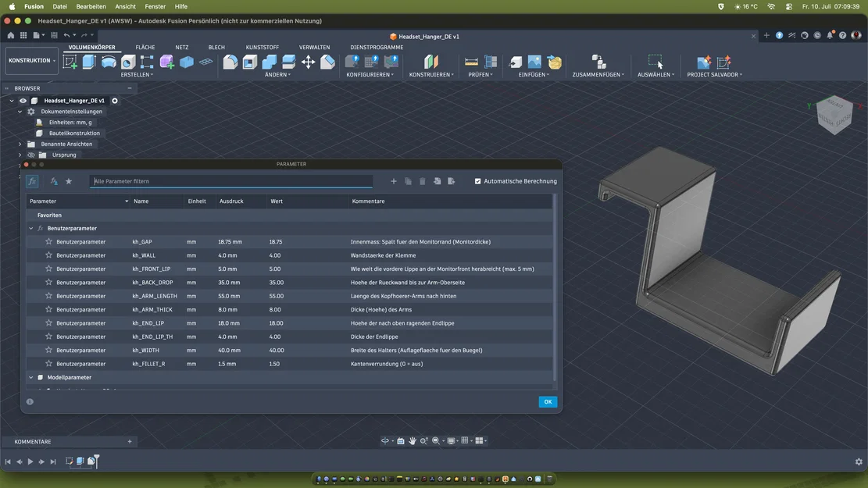Open the ERSTELLEN dropdown label
868x488 pixels.
click(137, 75)
